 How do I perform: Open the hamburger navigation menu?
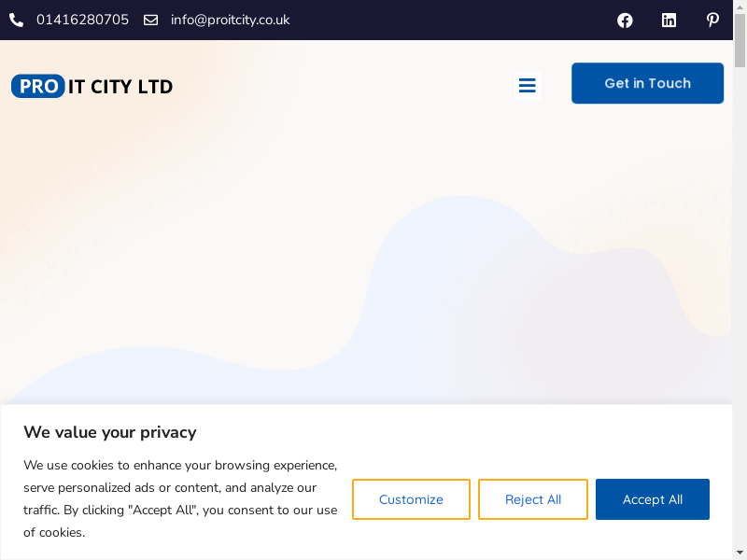click(527, 86)
